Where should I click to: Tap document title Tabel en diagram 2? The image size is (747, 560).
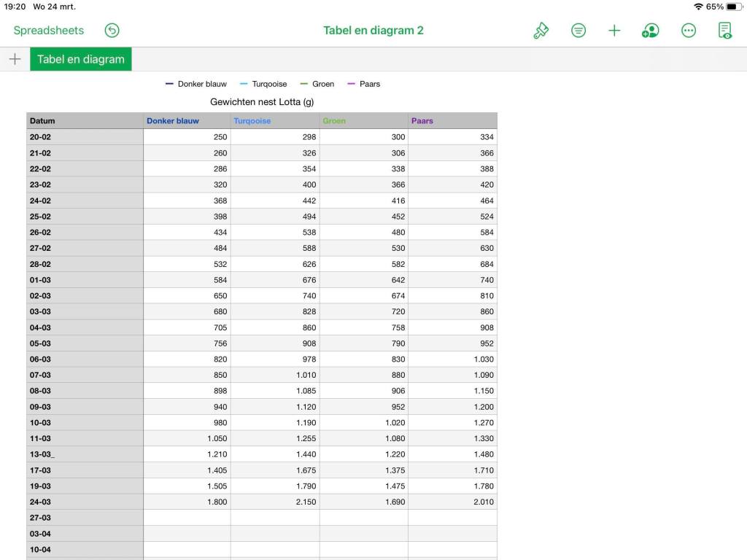click(373, 30)
